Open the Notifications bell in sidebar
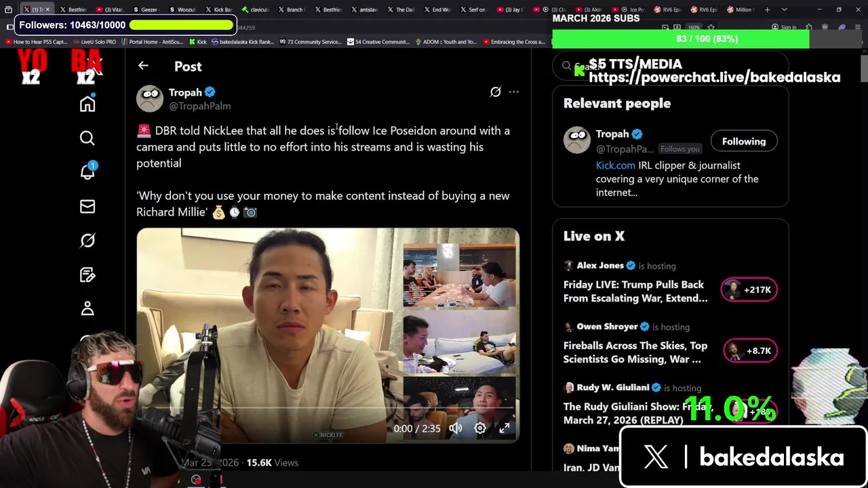Viewport: 868px width, 488px height. [87, 171]
